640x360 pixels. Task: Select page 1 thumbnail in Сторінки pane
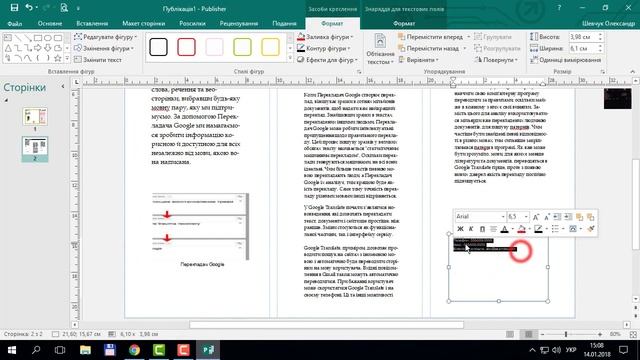point(35,116)
